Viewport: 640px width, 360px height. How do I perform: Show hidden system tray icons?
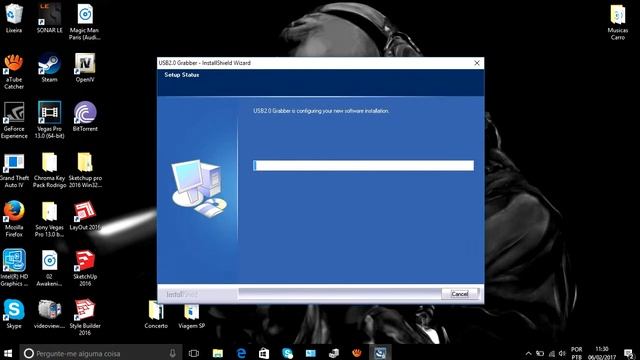528,353
